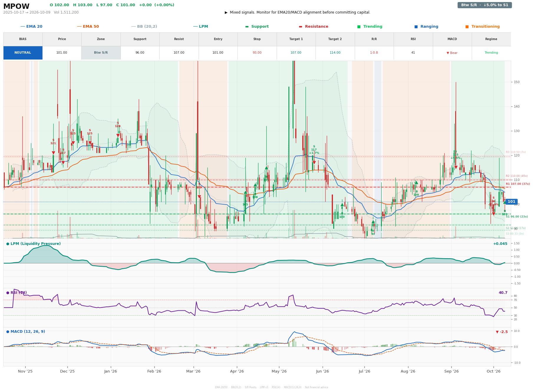The width and height of the screenshot is (533, 392).
Task: Toggle the Support legend entry
Action: click(x=257, y=27)
